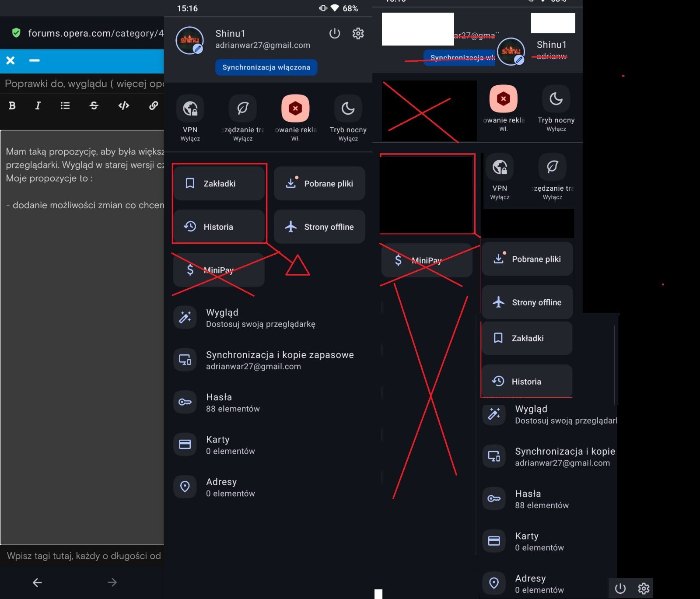The height and width of the screenshot is (599, 700).
Task: Toggle 'Tryb nocny' in the original menu
Action: click(x=348, y=108)
